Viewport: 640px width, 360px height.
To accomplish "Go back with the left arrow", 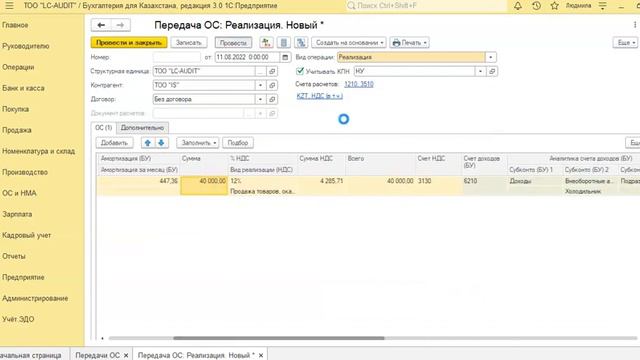I will point(101,25).
